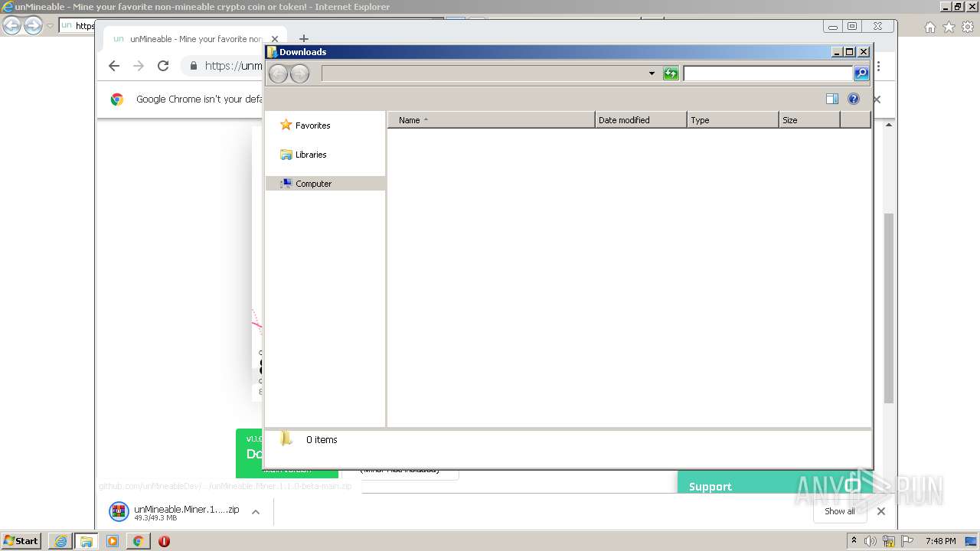Sort by Date modified column
980x551 pixels.
[641, 120]
